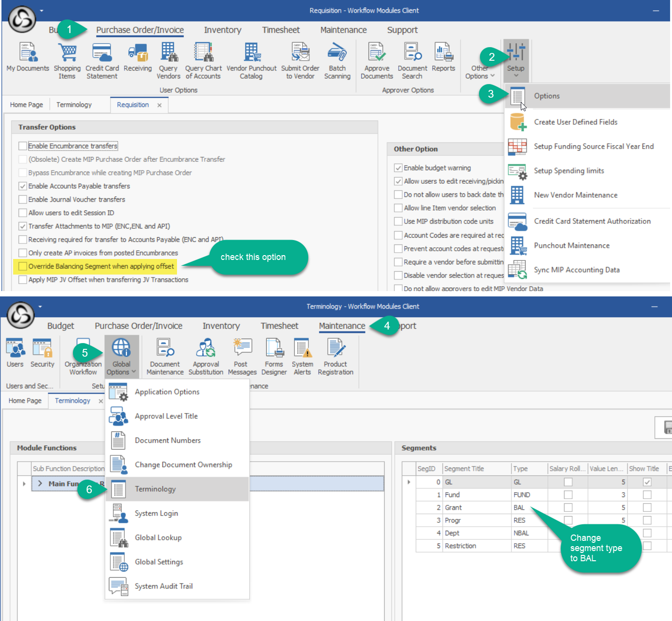The width and height of the screenshot is (672, 621).
Task: Uncheck Enable budget warning
Action: point(398,168)
